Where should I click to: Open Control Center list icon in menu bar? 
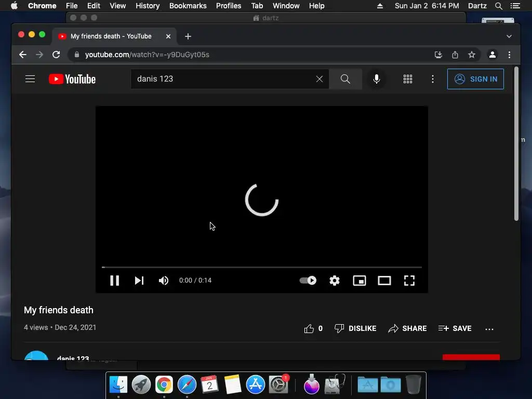point(515,6)
